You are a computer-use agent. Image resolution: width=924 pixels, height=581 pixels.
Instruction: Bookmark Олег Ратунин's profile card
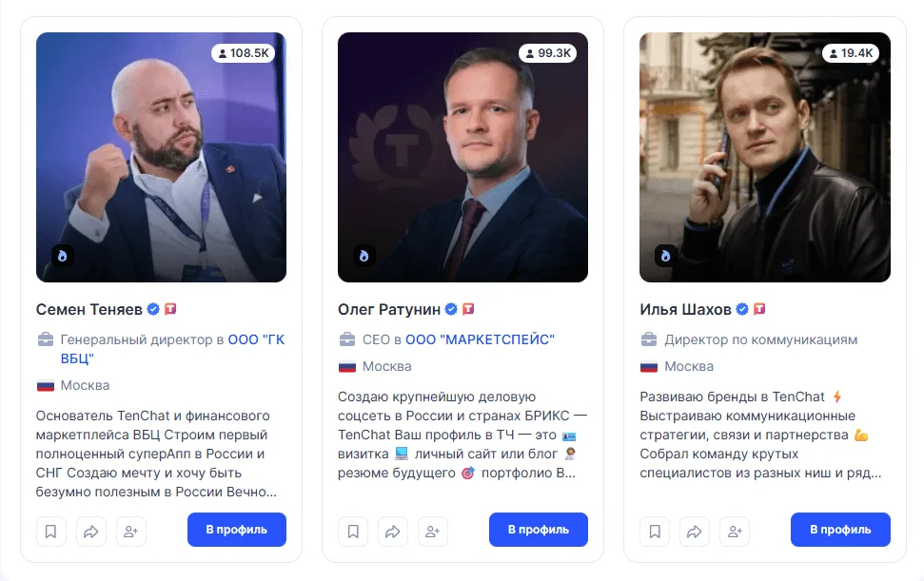[353, 532]
